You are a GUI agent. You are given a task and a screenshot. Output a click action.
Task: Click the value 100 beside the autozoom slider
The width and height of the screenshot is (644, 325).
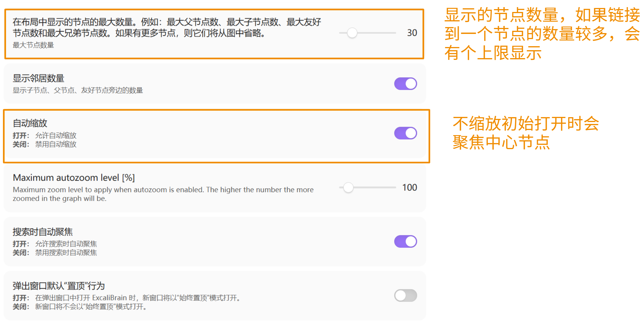409,187
